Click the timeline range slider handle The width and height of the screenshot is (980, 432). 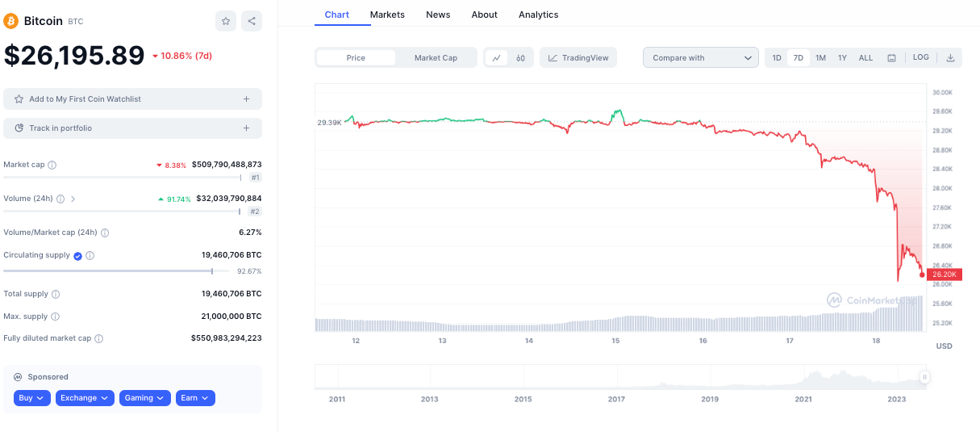pyautogui.click(x=924, y=377)
